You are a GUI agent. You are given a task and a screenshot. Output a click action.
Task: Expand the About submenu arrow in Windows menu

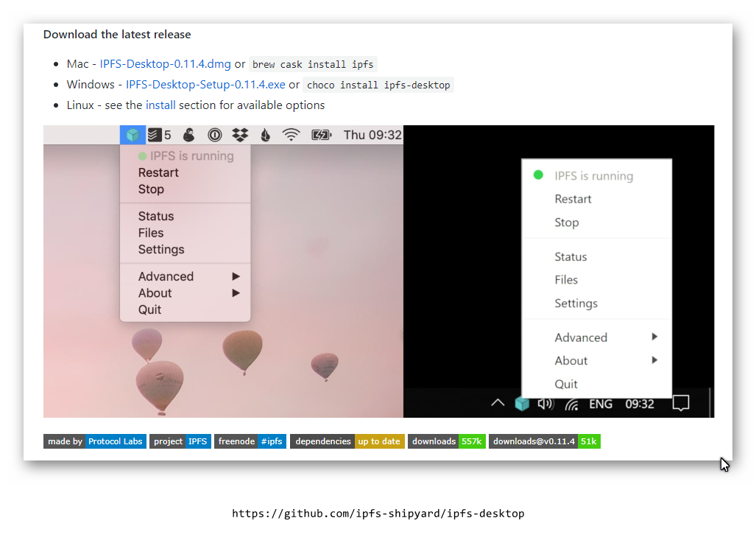tap(654, 360)
